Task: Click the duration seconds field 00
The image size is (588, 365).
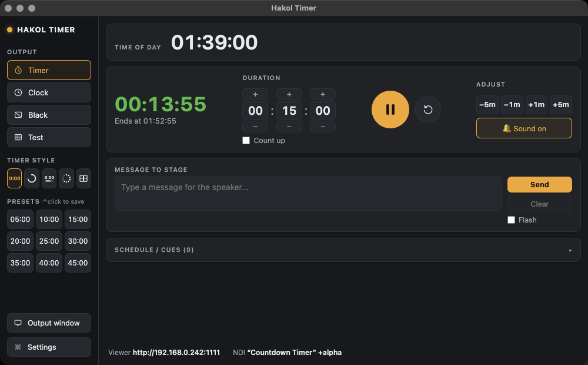Action: pos(323,111)
